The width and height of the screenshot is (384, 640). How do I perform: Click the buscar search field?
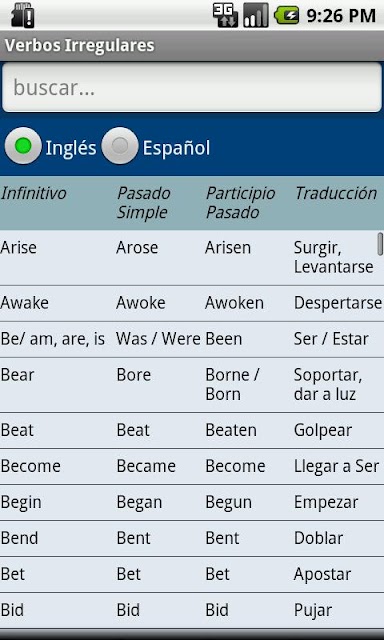(x=192, y=87)
